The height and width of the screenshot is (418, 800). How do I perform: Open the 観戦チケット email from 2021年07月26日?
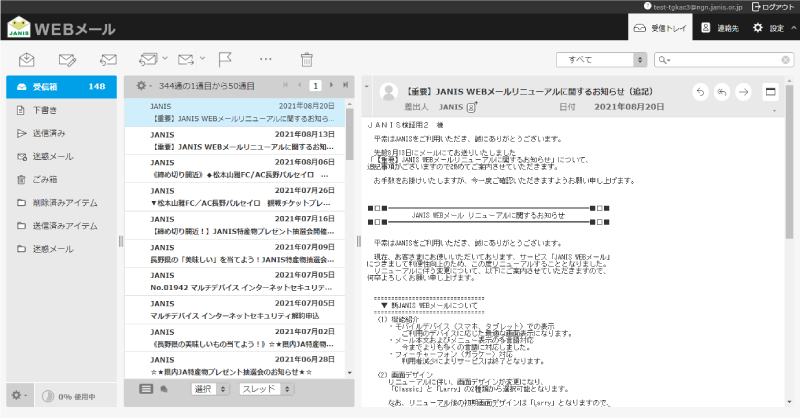pos(235,197)
